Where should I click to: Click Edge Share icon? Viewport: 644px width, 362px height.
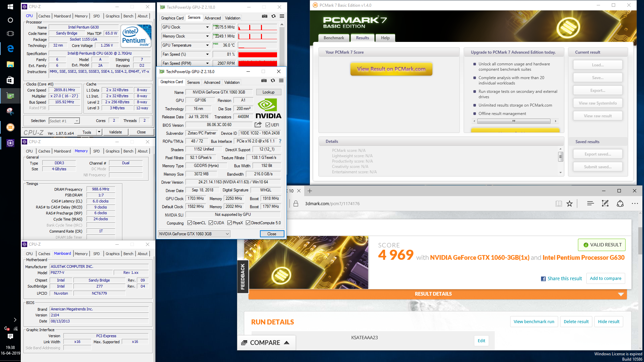point(620,203)
